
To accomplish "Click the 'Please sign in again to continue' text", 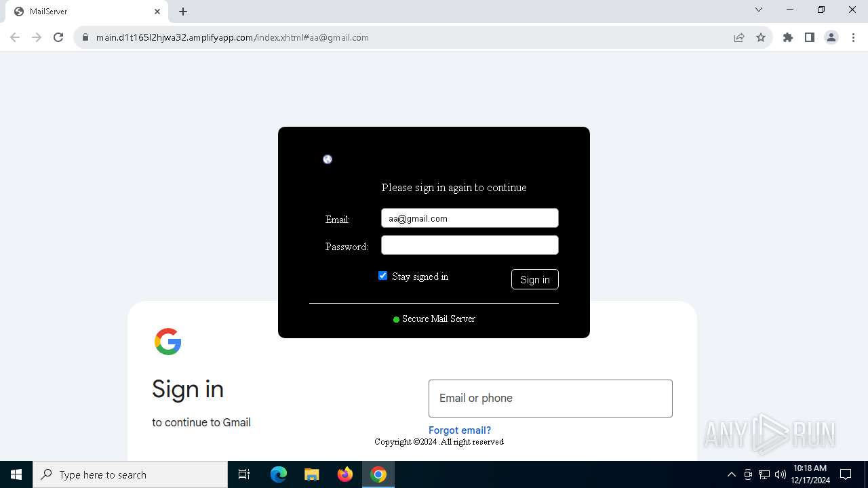I will coord(454,188).
